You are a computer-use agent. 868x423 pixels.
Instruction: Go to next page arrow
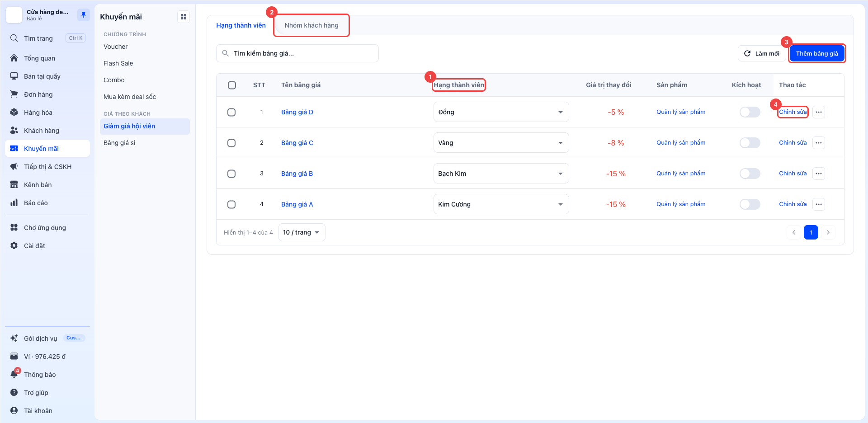(828, 232)
